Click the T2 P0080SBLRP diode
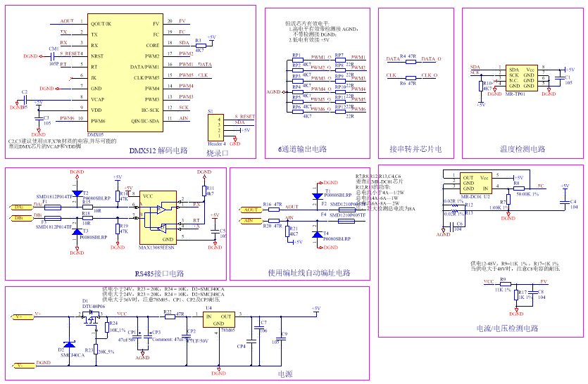588x384 pixels. 77,196
